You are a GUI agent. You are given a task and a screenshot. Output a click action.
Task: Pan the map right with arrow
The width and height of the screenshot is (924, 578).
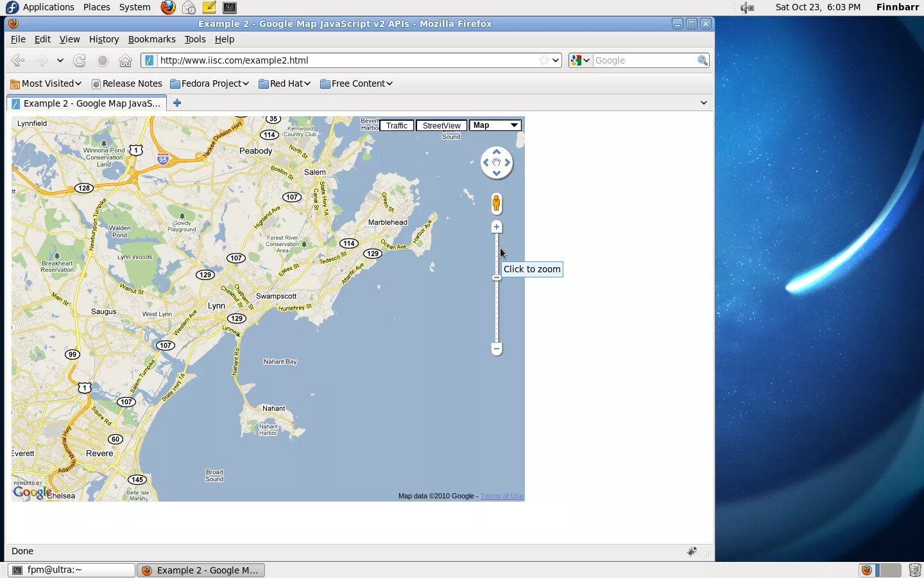(508, 162)
